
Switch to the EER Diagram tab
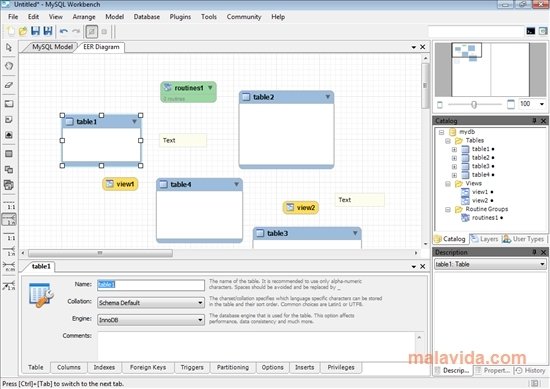[x=101, y=47]
